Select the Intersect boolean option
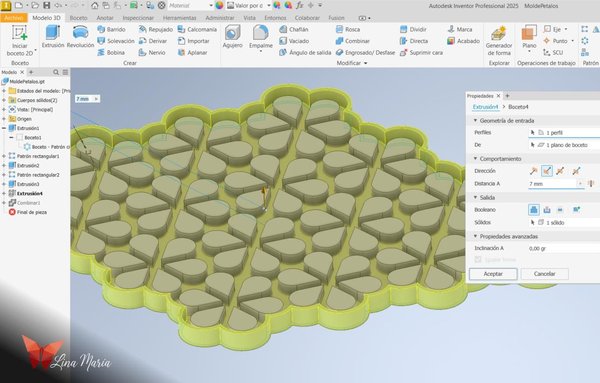 [560, 210]
